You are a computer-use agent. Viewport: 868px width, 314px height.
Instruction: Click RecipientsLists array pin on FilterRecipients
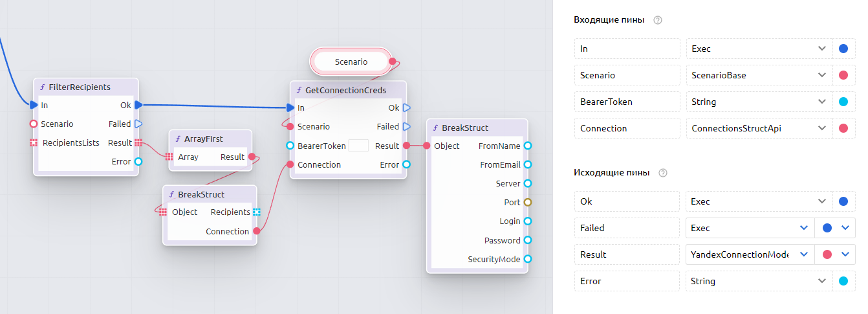34,143
